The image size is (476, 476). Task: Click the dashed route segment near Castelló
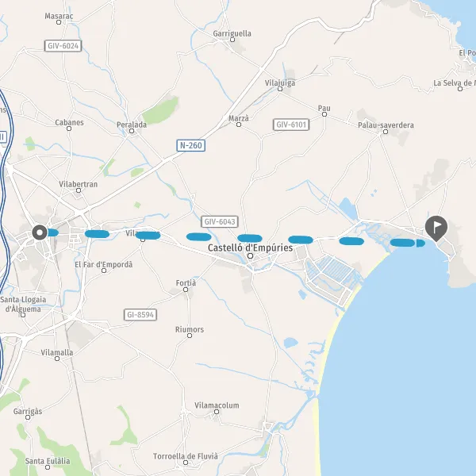coord(250,238)
